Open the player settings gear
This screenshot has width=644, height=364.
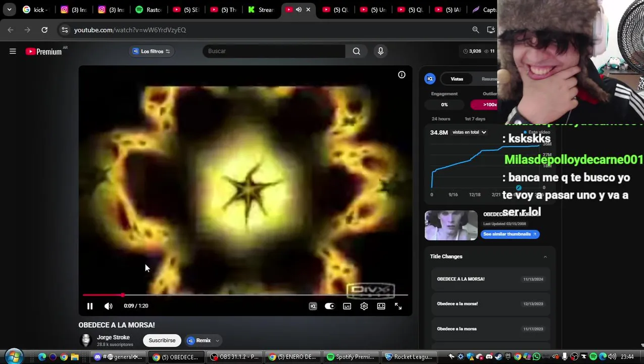364,306
